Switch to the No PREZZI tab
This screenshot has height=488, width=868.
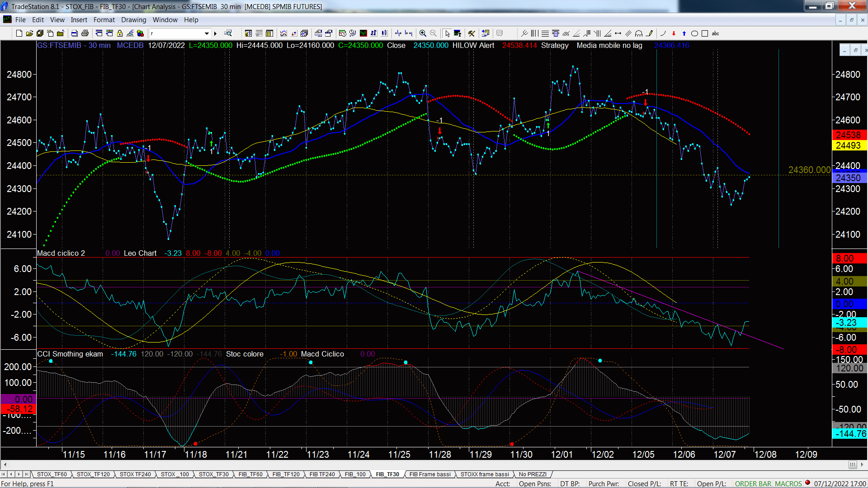pyautogui.click(x=533, y=474)
